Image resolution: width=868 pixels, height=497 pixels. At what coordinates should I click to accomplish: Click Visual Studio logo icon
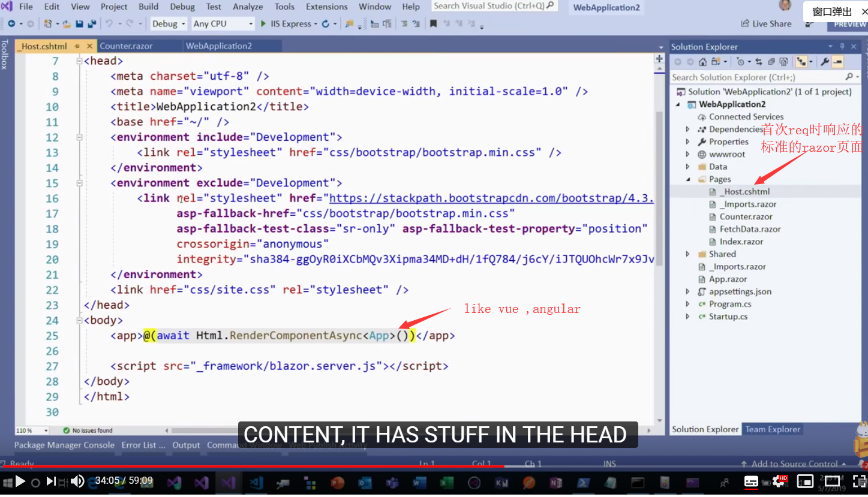[x=7, y=7]
